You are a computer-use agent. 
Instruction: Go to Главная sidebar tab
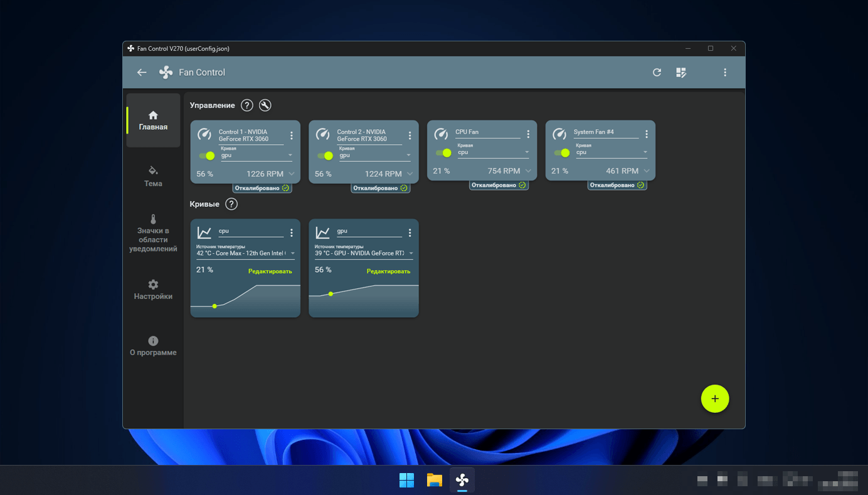[153, 120]
